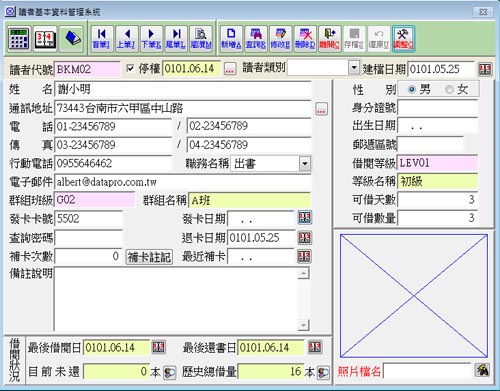Image resolution: width=500 pixels, height=391 pixels.
Task: Click the save (存檔) toolbar button
Action: pos(354,39)
